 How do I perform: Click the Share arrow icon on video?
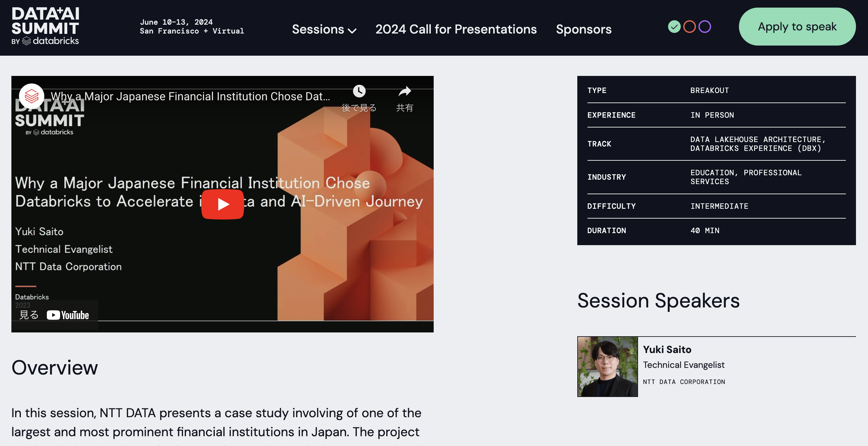tap(404, 91)
